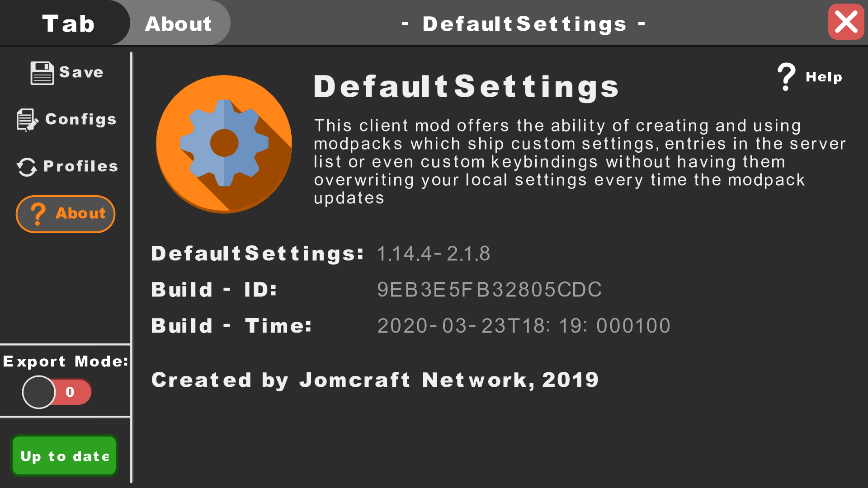Click the Build-ID value 9EB3E5FB32805CDC

click(x=489, y=290)
